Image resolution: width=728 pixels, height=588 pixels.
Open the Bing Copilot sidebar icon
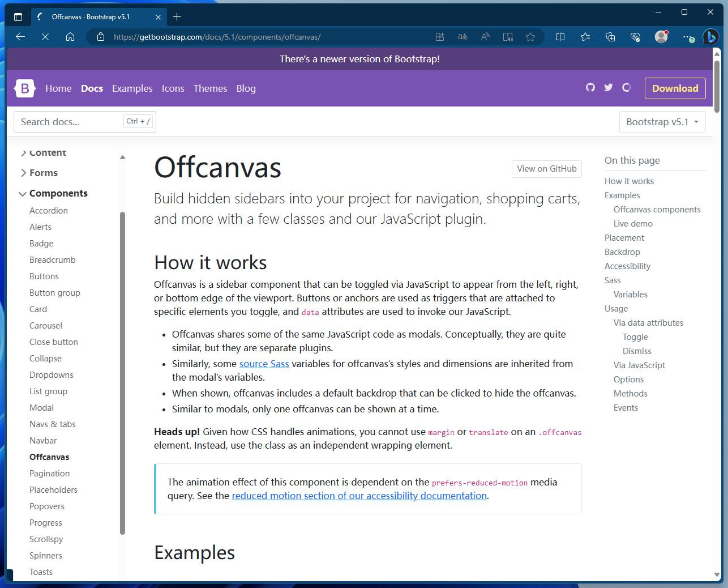(710, 37)
